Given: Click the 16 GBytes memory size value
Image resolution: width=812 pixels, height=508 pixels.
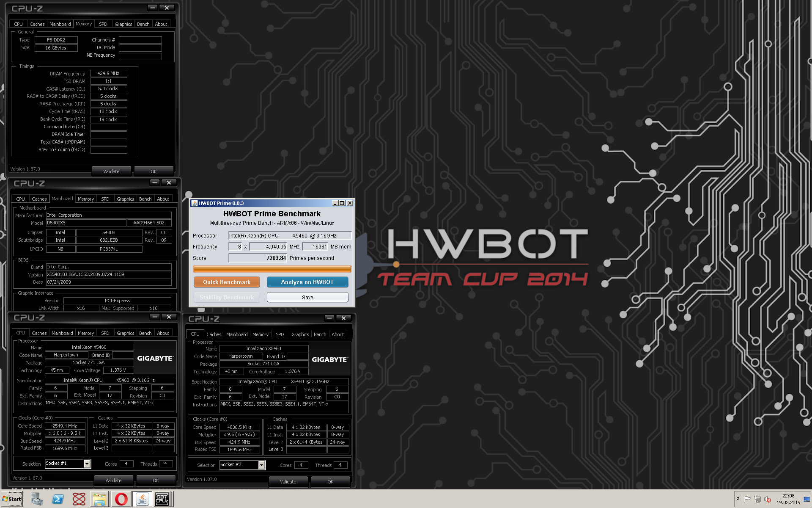Looking at the screenshot, I should pyautogui.click(x=56, y=48).
